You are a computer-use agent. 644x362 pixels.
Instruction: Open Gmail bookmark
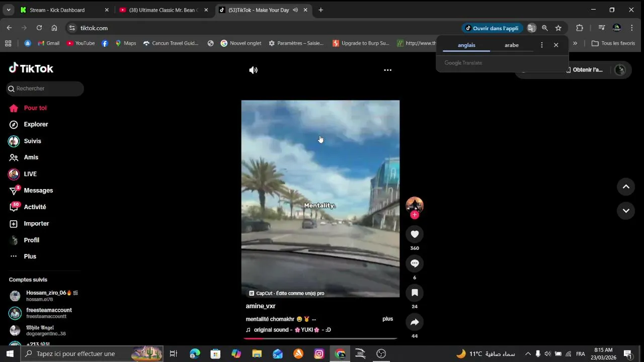pyautogui.click(x=48, y=43)
